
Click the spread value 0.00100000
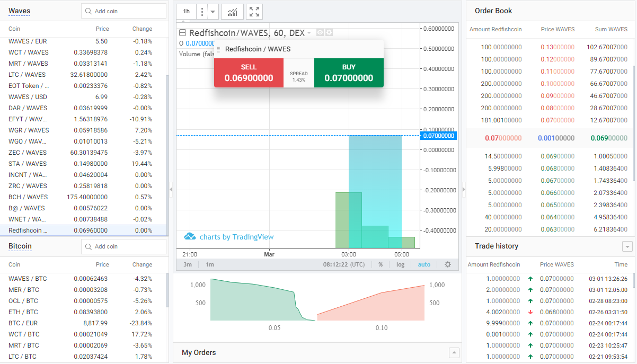(556, 138)
